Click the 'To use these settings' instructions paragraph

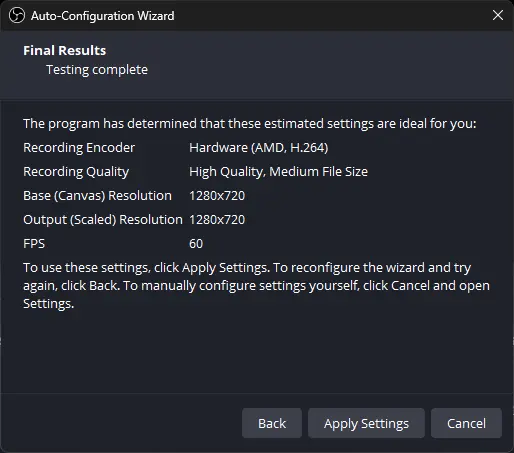click(x=256, y=286)
